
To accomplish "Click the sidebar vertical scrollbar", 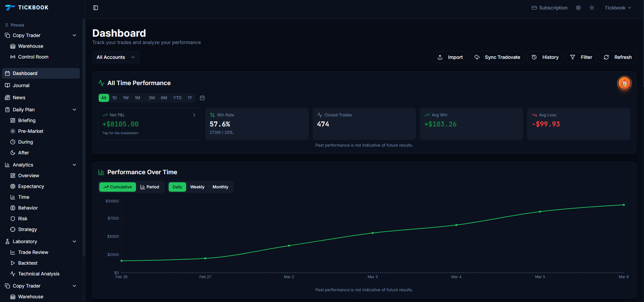I will point(84,138).
